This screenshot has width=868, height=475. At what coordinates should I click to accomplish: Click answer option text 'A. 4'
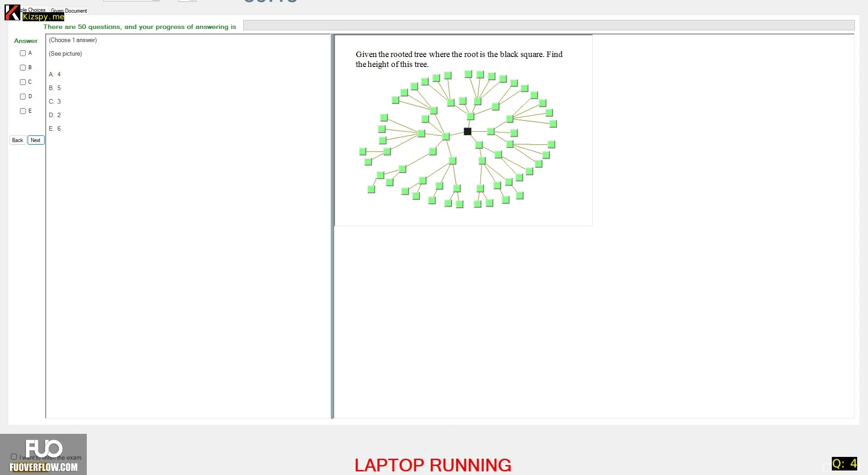tap(55, 74)
